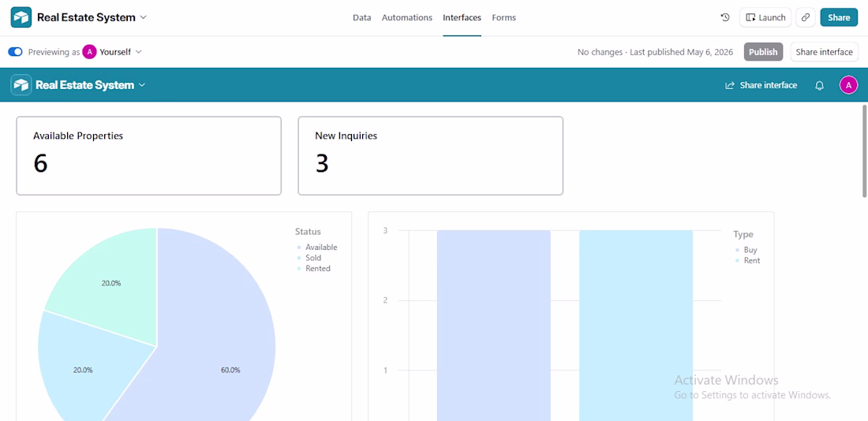Select the Interfaces tab

[x=462, y=17]
